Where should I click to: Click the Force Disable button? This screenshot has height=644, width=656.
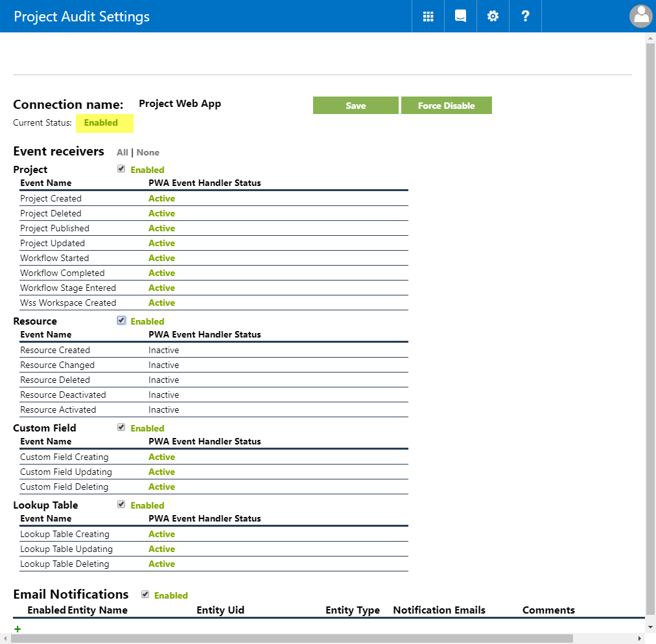pyautogui.click(x=447, y=106)
